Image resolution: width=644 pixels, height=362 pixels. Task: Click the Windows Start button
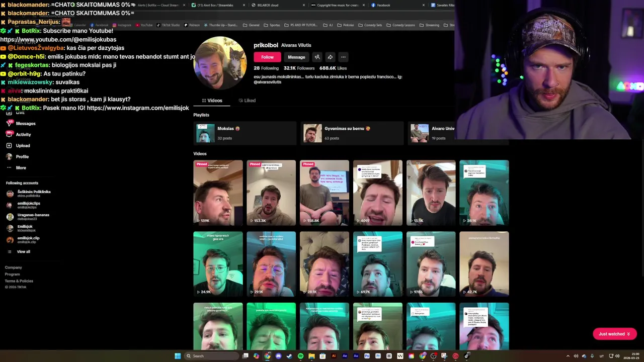coord(178,356)
